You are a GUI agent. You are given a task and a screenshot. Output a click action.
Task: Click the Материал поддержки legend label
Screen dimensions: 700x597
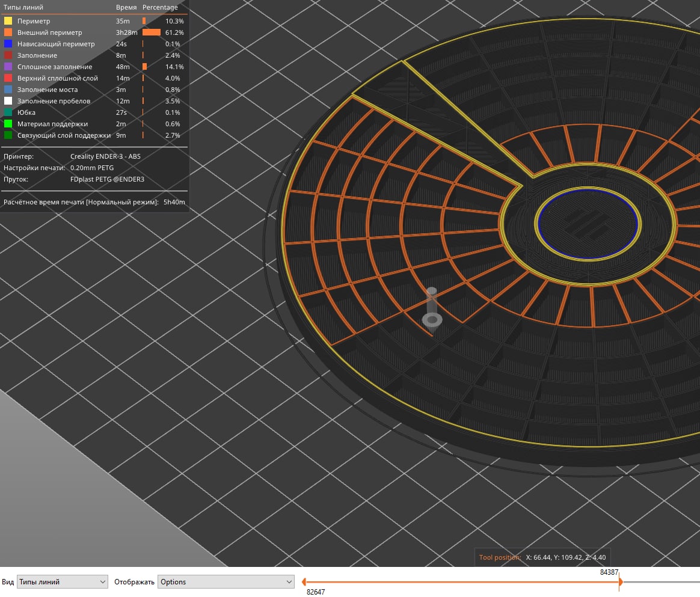(x=53, y=124)
